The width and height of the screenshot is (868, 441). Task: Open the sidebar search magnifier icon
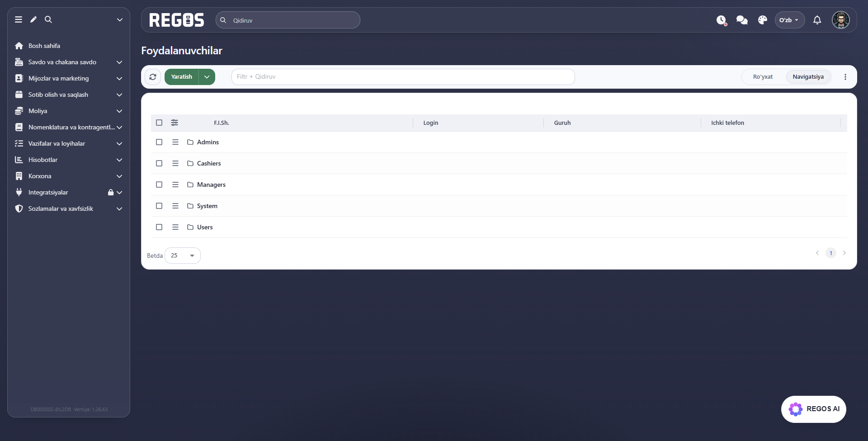tap(48, 19)
